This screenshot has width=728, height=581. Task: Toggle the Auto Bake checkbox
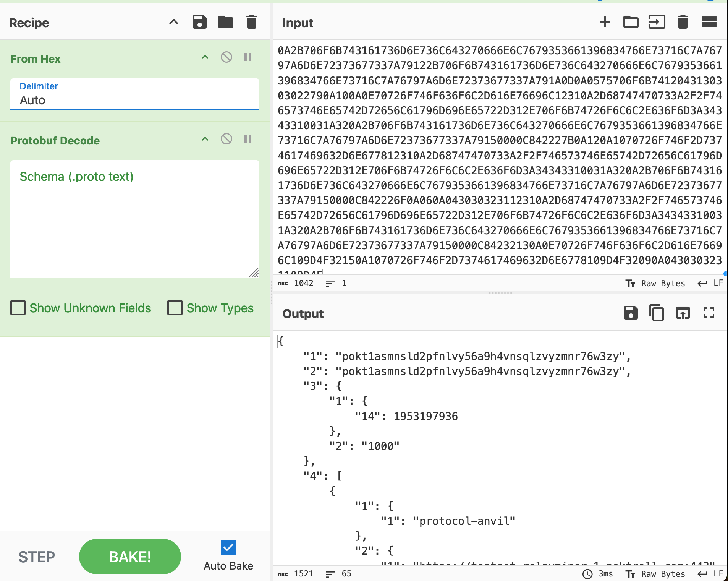(228, 547)
